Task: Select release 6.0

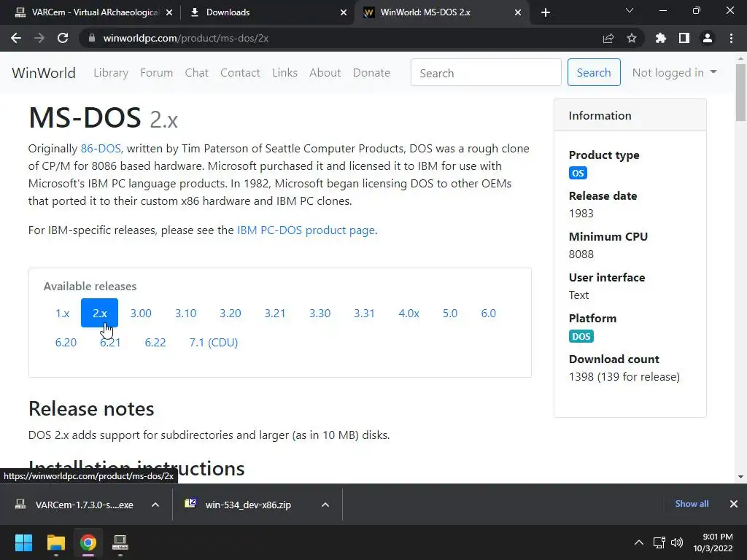Action: (x=488, y=314)
